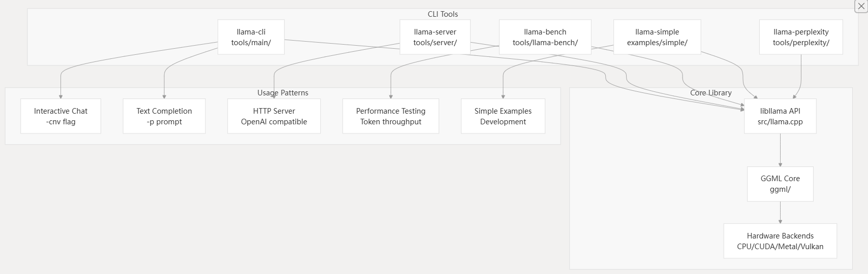Select the Interactive Chat -cnv flag box

pyautogui.click(x=60, y=116)
